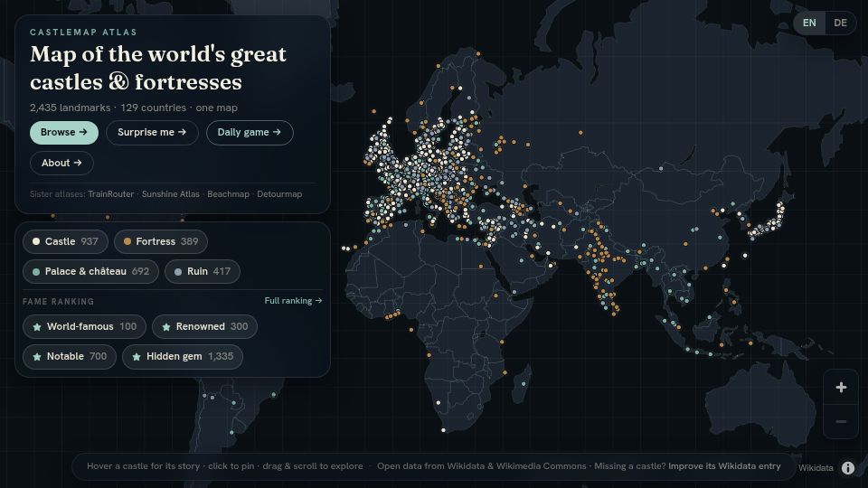Viewport: 868px width, 488px height.
Task: Visit the Sunshine Atlas link
Action: pos(171,194)
